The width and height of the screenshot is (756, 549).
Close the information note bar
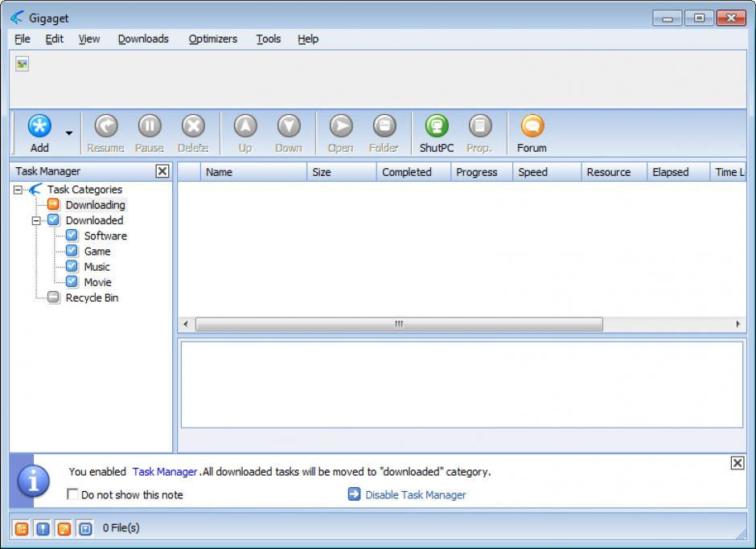click(738, 463)
